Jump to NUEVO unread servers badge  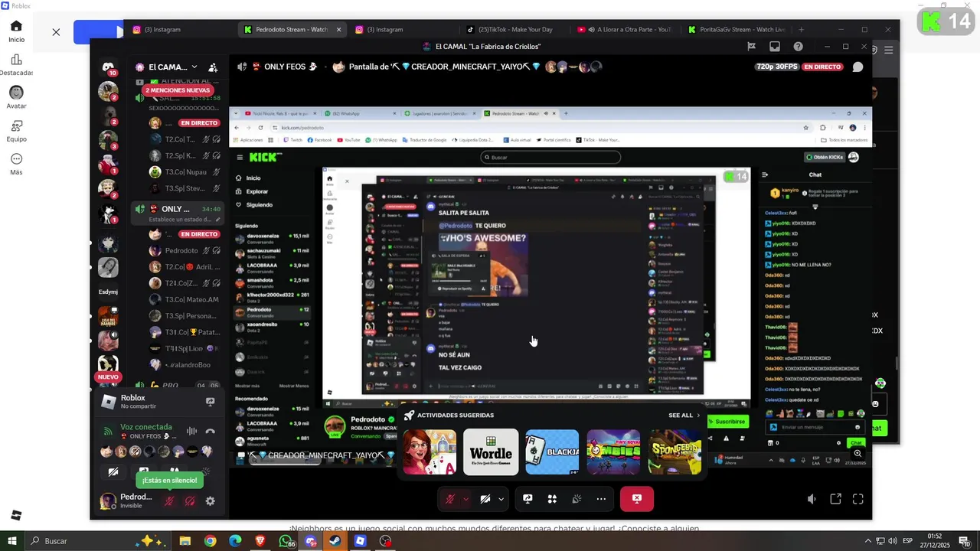coord(108,377)
